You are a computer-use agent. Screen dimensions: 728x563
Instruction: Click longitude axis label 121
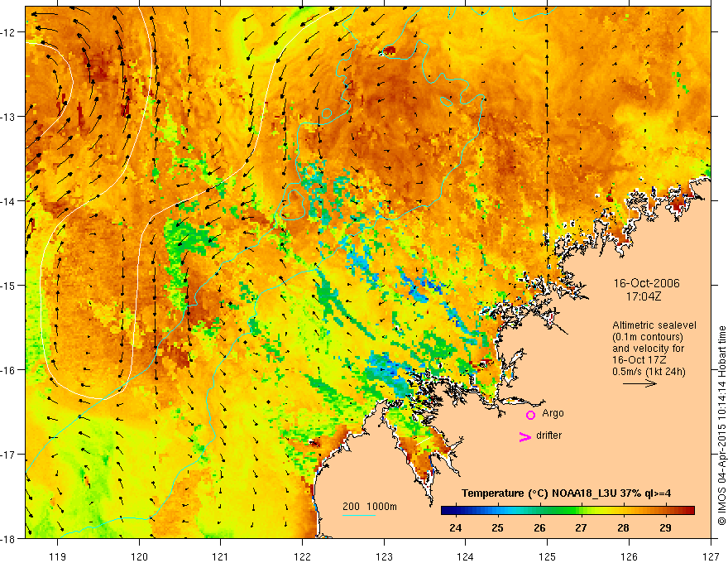(221, 556)
